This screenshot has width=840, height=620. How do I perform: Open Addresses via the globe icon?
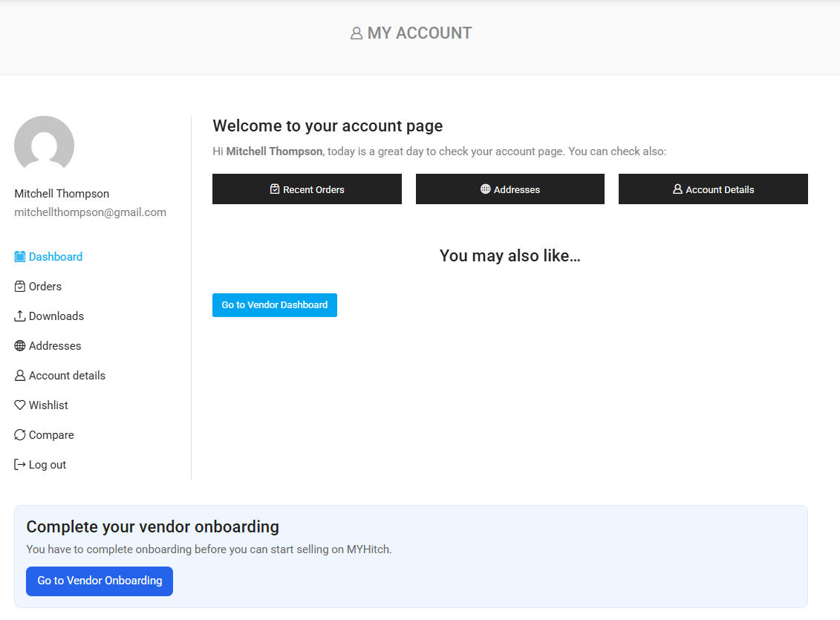coord(19,345)
